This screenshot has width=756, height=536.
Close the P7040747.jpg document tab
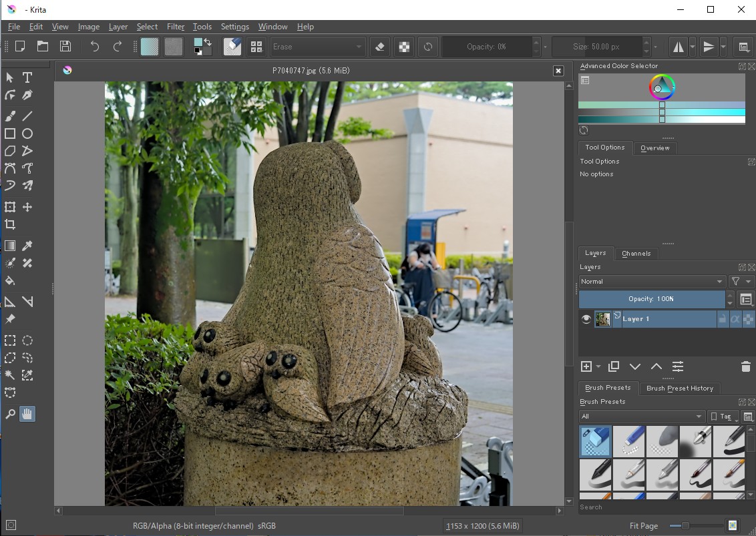pos(558,71)
